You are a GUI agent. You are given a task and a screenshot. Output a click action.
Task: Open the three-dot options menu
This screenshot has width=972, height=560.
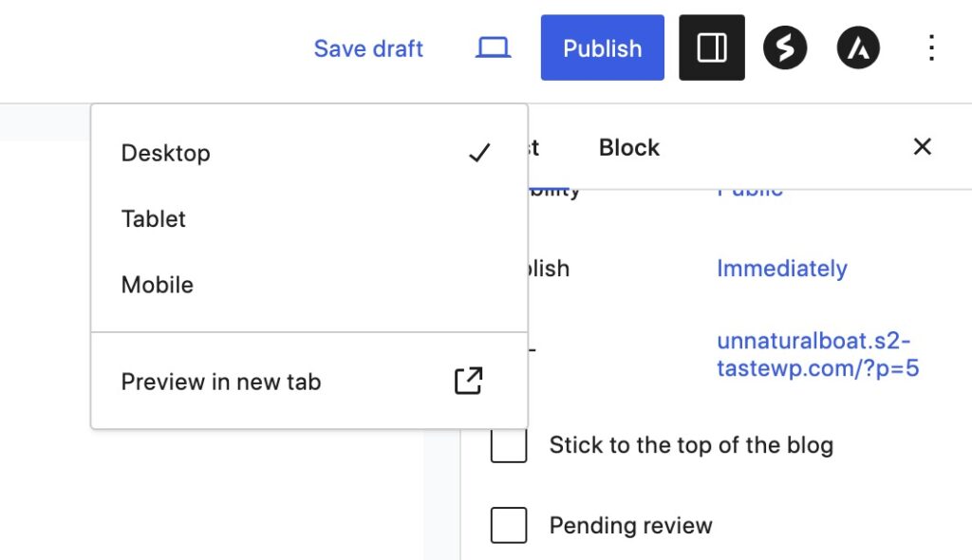pyautogui.click(x=931, y=48)
